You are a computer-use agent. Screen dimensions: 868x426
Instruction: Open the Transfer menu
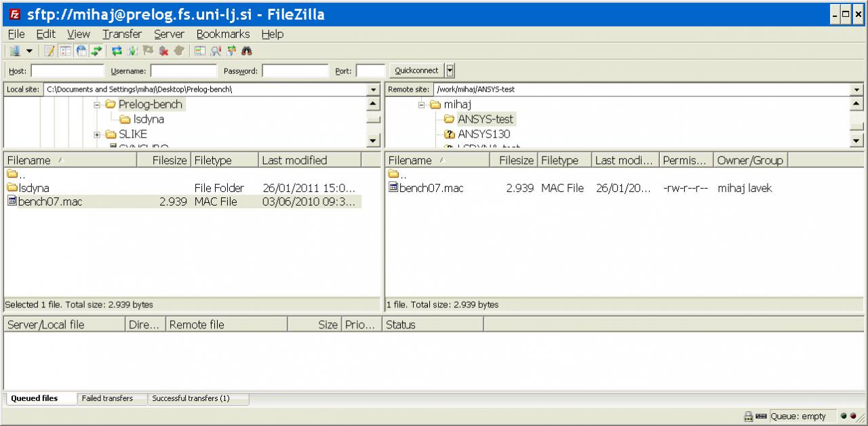122,34
